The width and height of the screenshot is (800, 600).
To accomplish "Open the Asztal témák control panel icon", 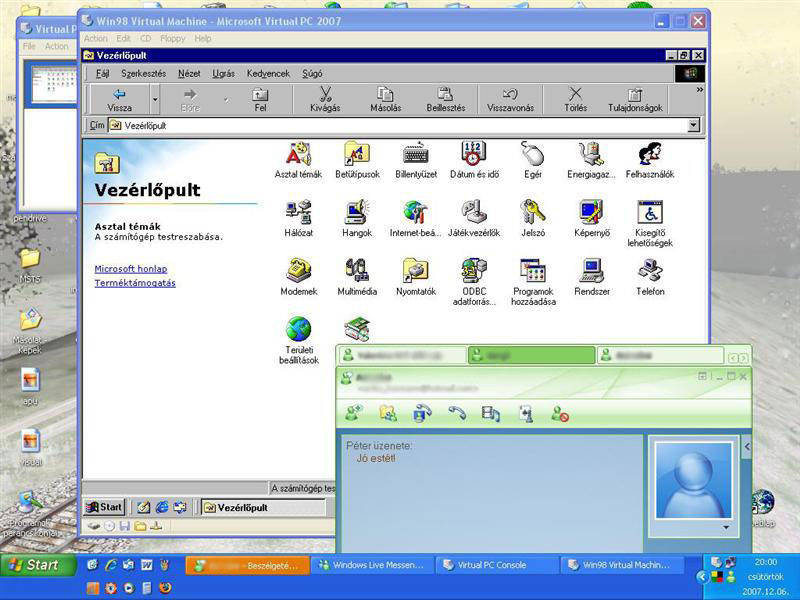I will pyautogui.click(x=298, y=160).
